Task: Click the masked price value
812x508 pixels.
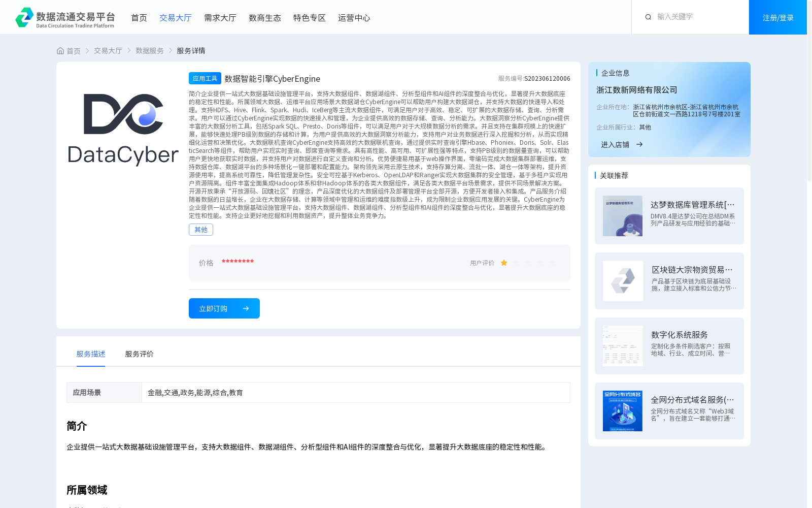Action: point(238,262)
